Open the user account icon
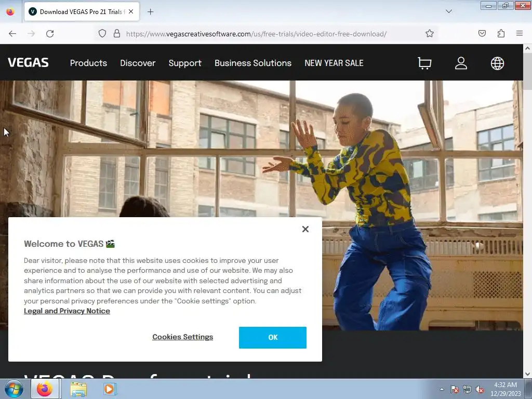 (x=461, y=63)
